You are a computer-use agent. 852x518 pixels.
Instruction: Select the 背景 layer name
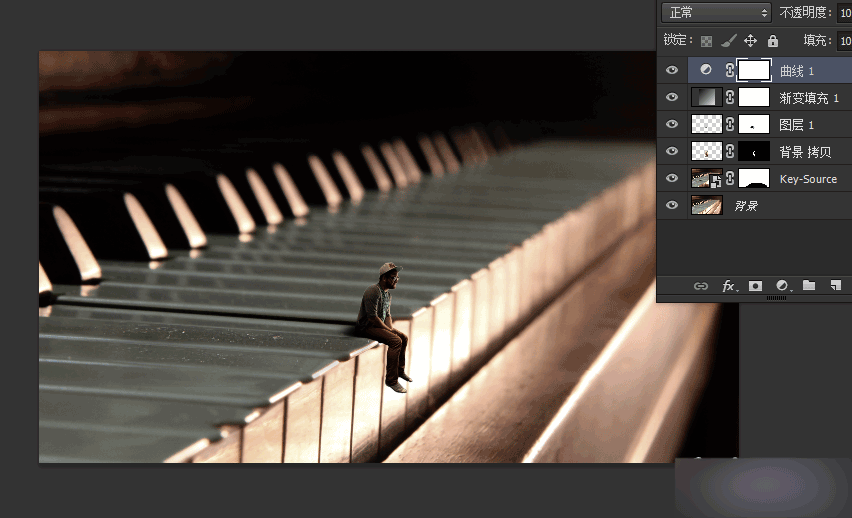[746, 206]
